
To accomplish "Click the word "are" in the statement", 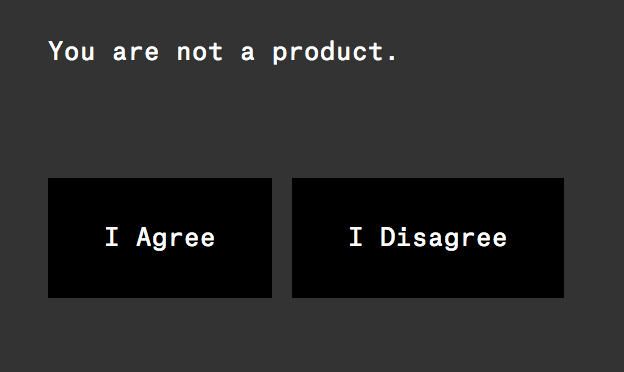I will pos(136,53).
